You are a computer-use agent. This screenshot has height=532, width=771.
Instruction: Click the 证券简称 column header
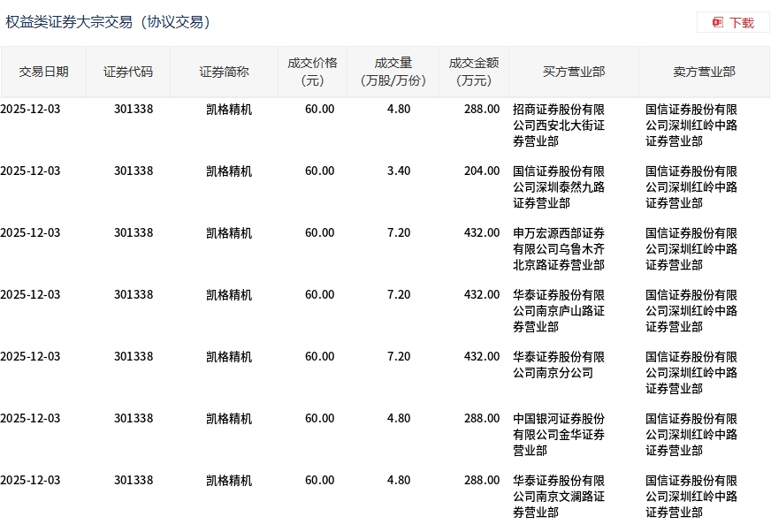click(x=224, y=72)
